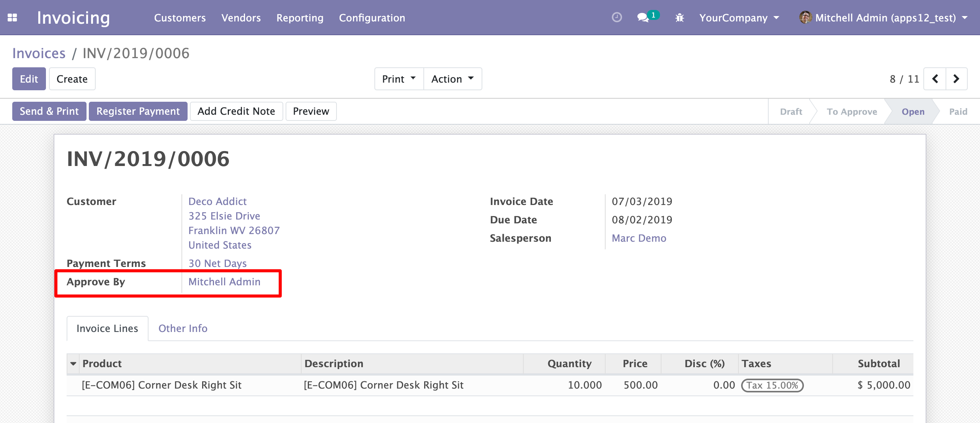Open the Print dropdown
The image size is (980, 423).
[x=399, y=79]
